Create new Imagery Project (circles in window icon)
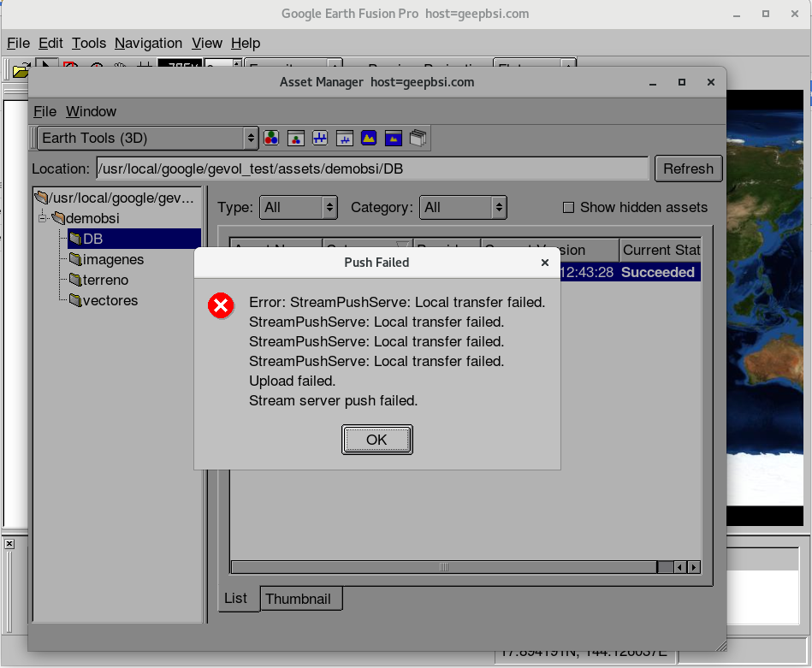Screen dimensions: 812x668 click(296, 139)
